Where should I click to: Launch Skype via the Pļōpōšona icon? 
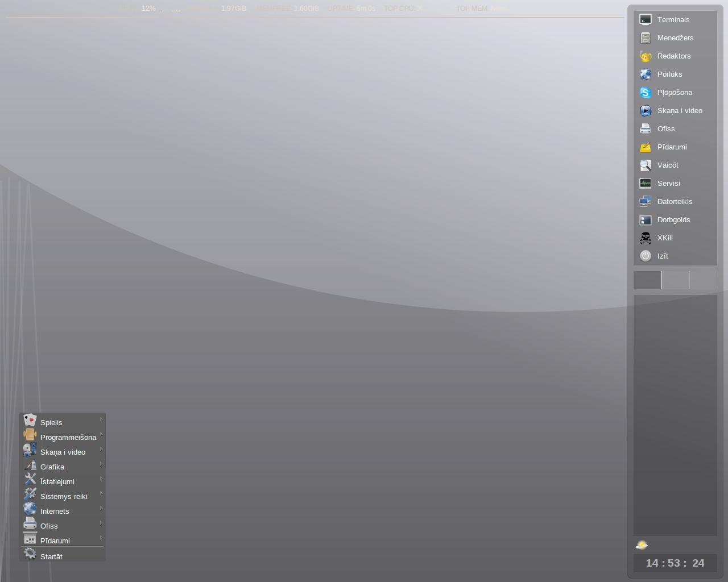coord(646,93)
